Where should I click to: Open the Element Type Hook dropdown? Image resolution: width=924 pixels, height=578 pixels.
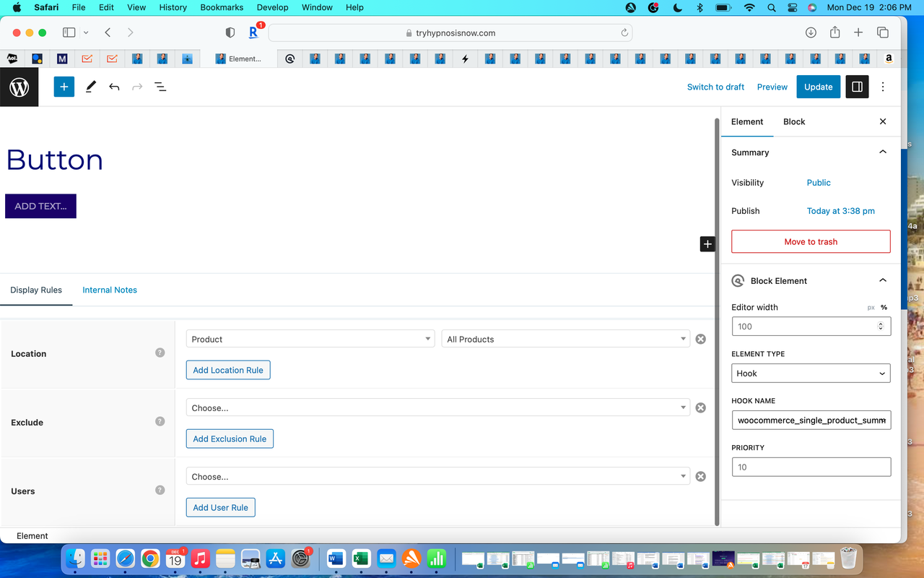click(x=811, y=373)
